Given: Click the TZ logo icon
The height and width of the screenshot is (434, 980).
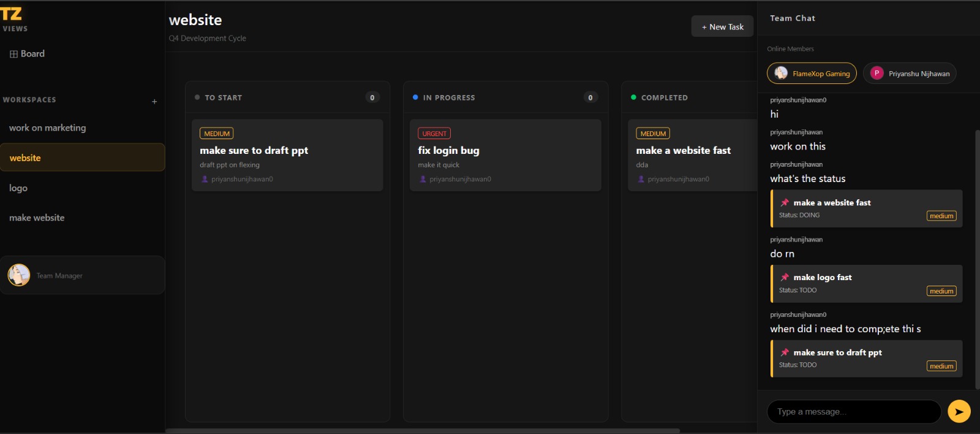Looking at the screenshot, I should pos(11,14).
